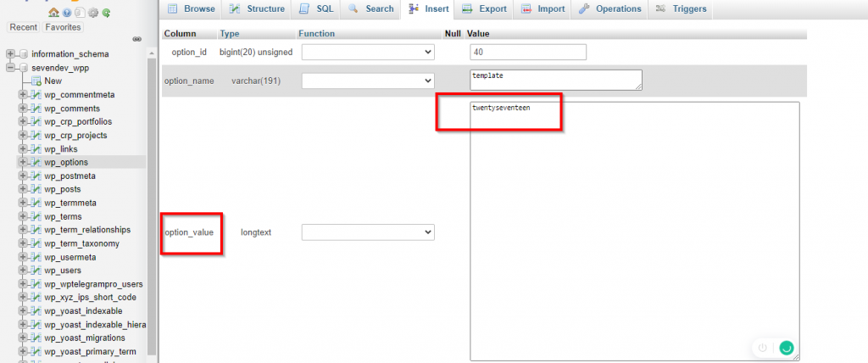Screen dimensions: 868x363
Task: Open the Triggers tab
Action: point(681,8)
